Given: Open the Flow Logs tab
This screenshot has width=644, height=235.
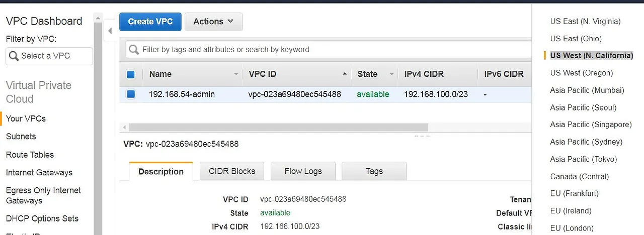Looking at the screenshot, I should pyautogui.click(x=303, y=171).
